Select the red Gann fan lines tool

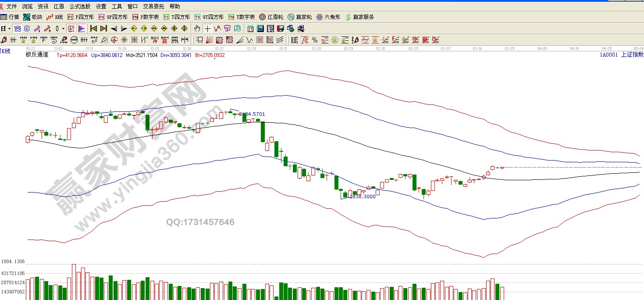[209, 40]
